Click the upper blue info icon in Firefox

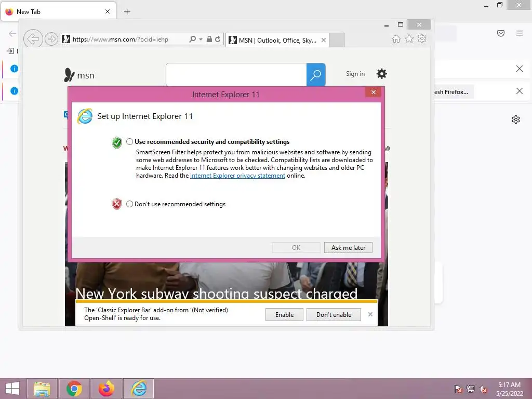coord(14,69)
